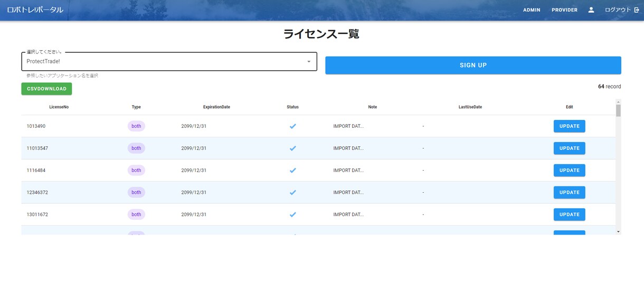The height and width of the screenshot is (281, 644).
Task: Open the user account icon
Action: point(591,10)
